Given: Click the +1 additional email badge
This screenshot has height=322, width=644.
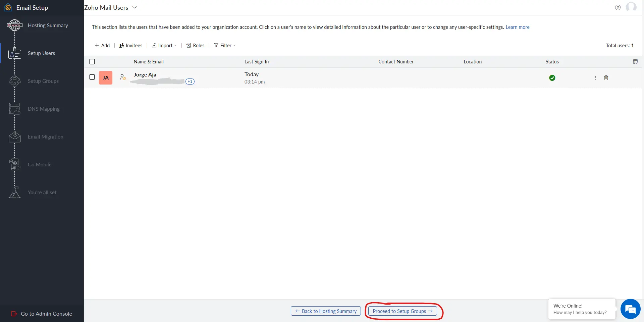Looking at the screenshot, I should coord(190,82).
